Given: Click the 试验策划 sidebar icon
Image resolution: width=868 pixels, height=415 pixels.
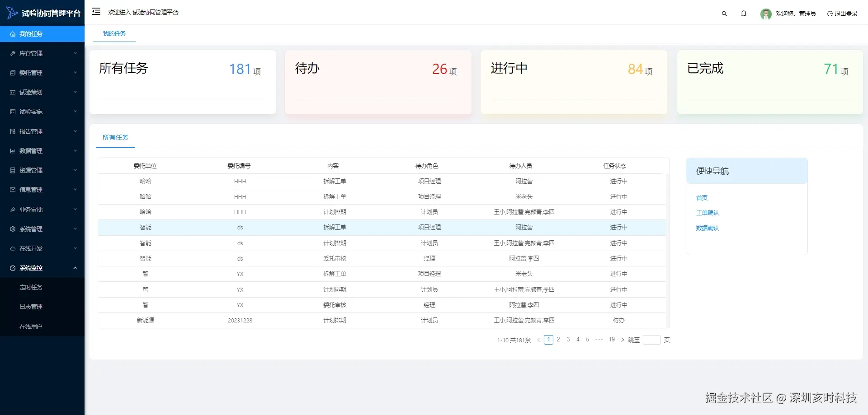Looking at the screenshot, I should click(13, 93).
